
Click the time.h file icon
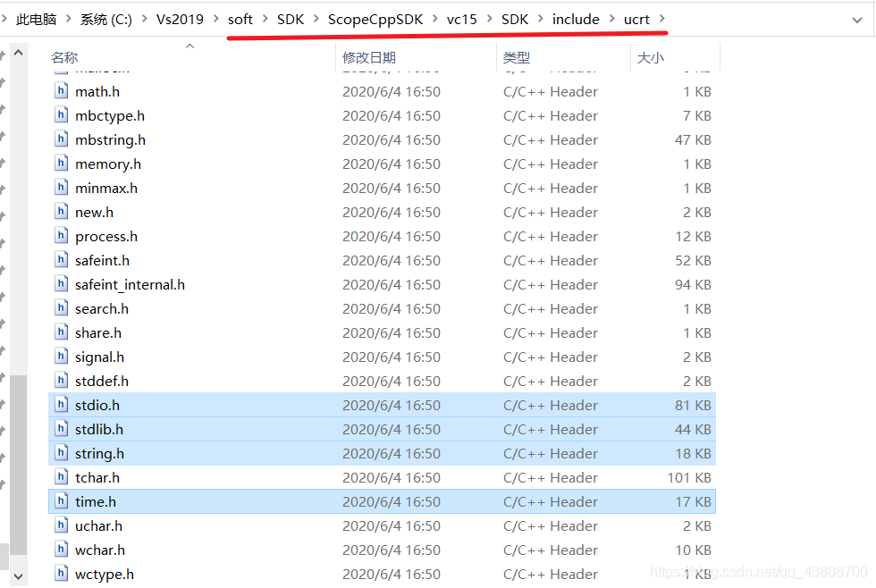click(x=62, y=501)
